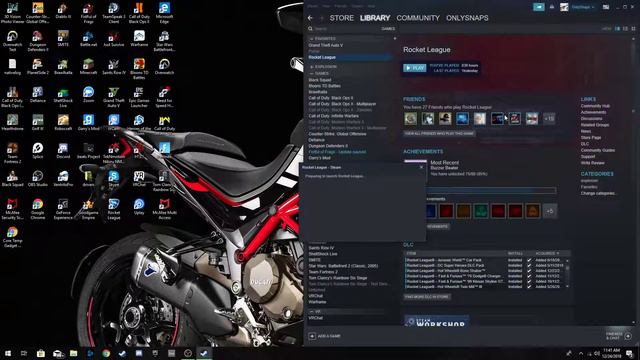Open the Store Page link
640x360 pixels.
click(x=591, y=138)
